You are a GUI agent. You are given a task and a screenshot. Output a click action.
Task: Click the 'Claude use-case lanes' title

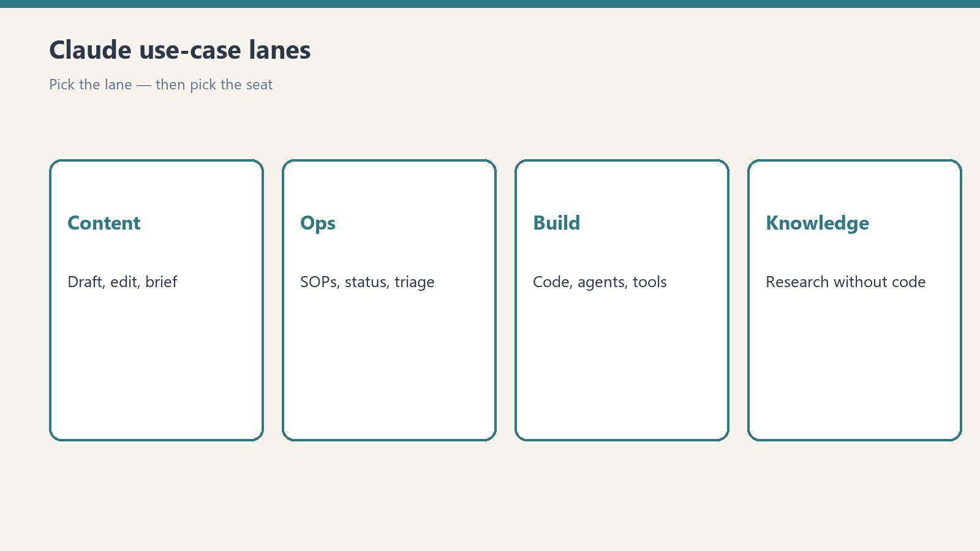(x=180, y=50)
